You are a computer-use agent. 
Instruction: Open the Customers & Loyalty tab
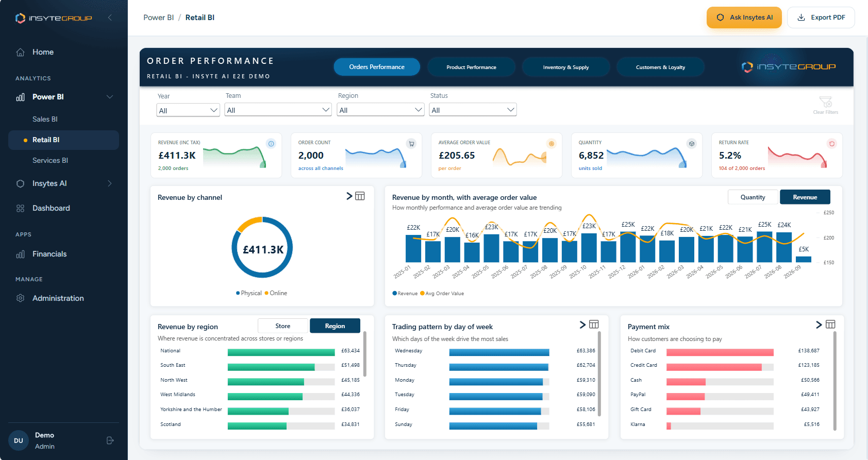660,67
